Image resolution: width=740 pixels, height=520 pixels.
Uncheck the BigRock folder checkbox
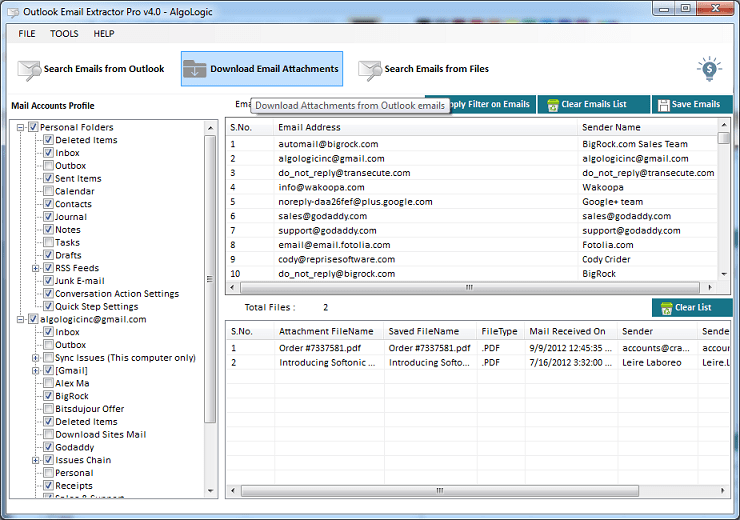(x=48, y=395)
